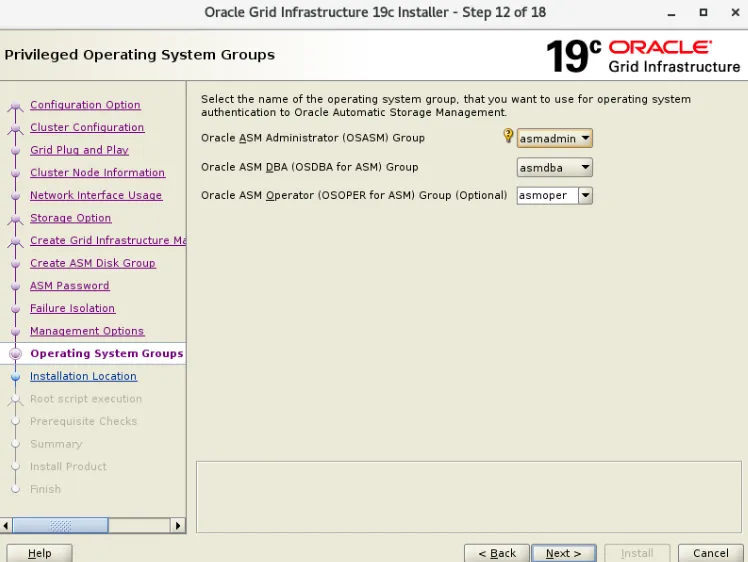Open the asmdba OSDBA group dropdown
Viewport: 748px width, 562px height.
pyautogui.click(x=554, y=167)
